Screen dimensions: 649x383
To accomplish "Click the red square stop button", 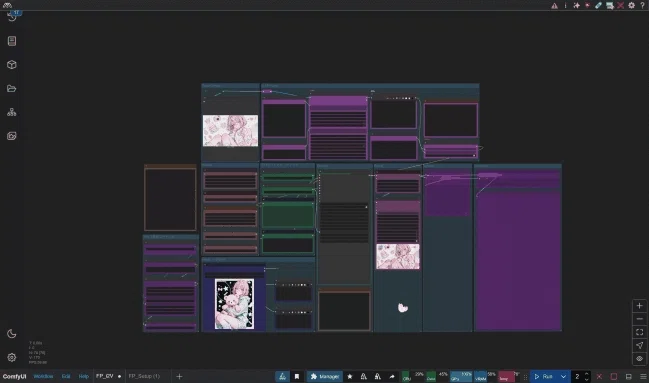I will click(x=614, y=376).
